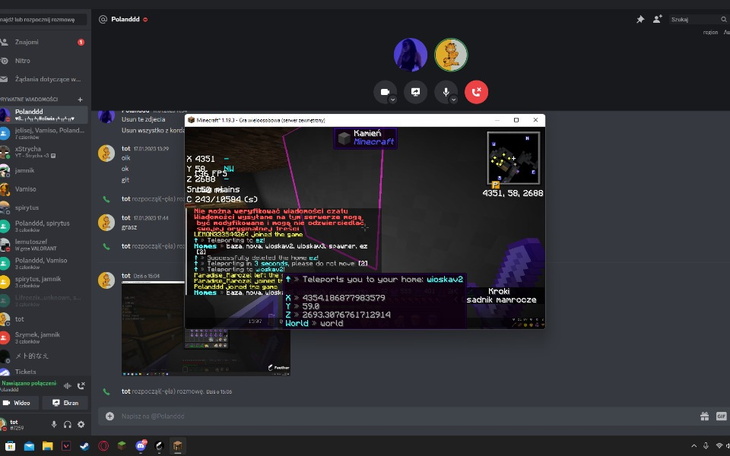Open camera options dropdown arrow
This screenshot has height=456, width=730.
[x=393, y=99]
